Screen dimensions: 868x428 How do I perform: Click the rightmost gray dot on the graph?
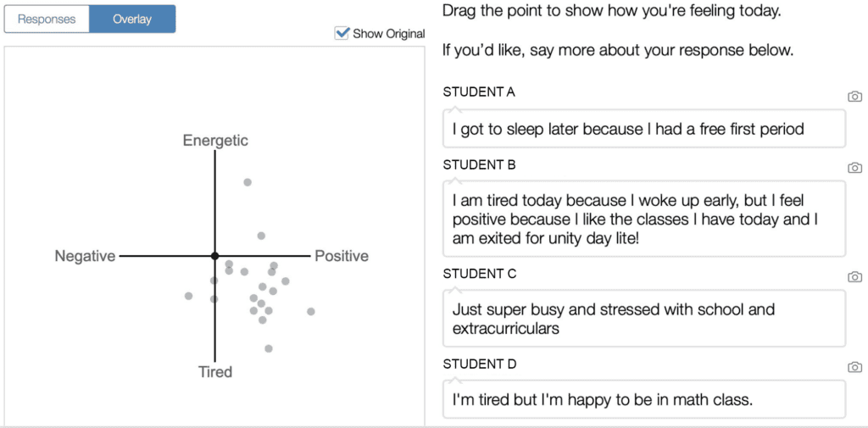coord(311,312)
